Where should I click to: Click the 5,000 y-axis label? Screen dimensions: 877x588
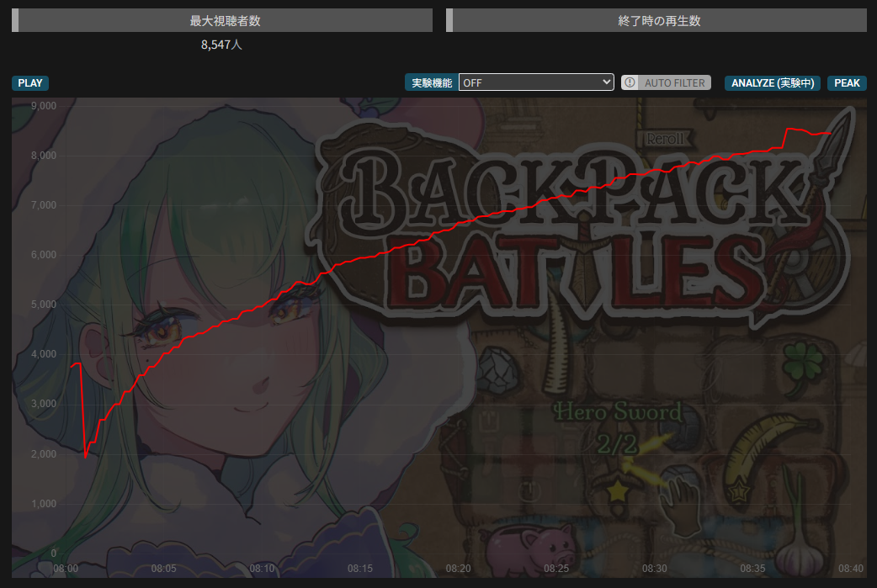[44, 305]
